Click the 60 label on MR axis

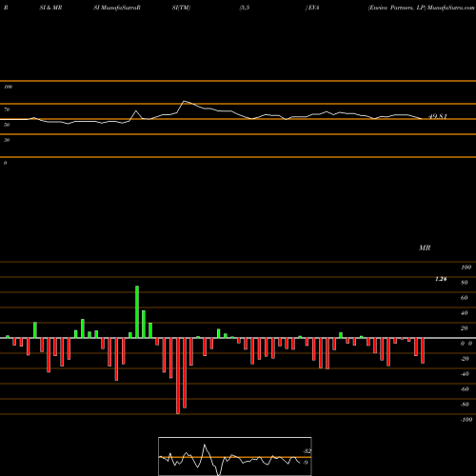coord(465,298)
